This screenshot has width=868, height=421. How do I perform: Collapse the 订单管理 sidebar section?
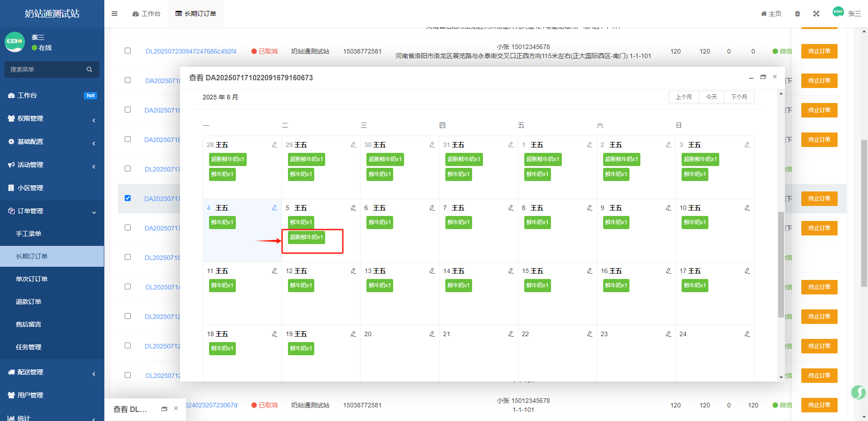(x=52, y=211)
